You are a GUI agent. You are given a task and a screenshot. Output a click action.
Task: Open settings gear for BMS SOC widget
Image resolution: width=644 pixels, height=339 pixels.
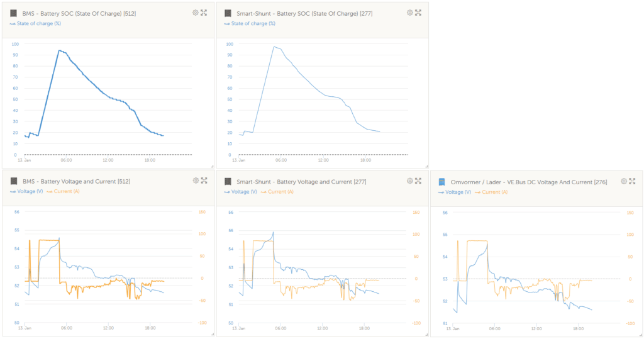[196, 13]
